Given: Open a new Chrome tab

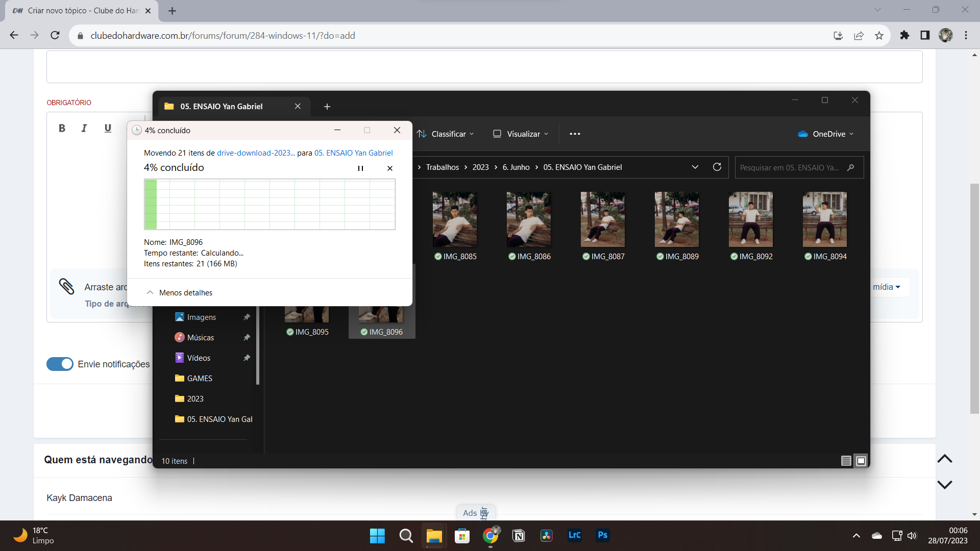Looking at the screenshot, I should pos(173,11).
